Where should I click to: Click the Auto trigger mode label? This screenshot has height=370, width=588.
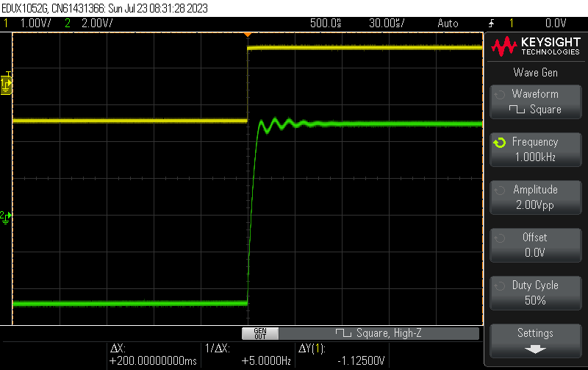click(x=448, y=23)
